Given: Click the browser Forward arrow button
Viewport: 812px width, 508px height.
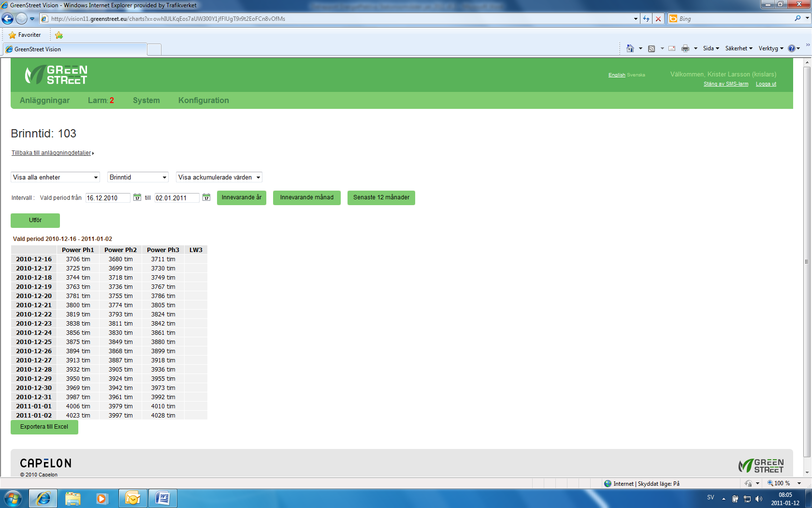Looking at the screenshot, I should pos(21,19).
